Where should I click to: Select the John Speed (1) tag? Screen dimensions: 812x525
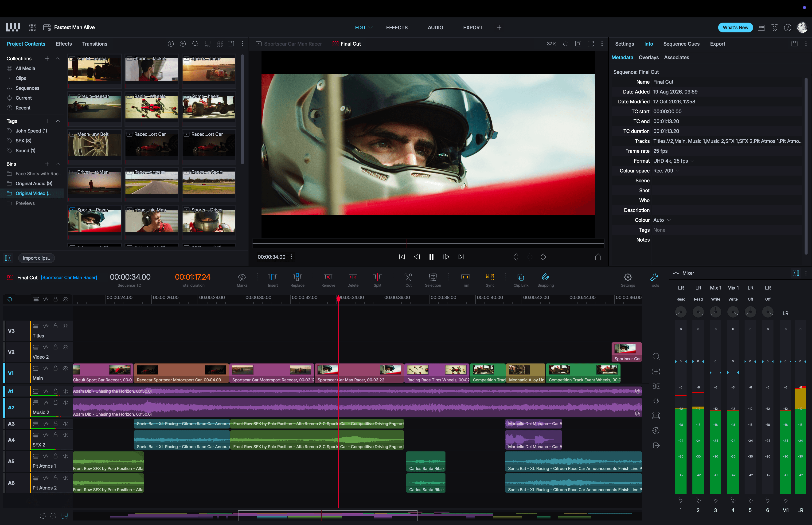click(x=32, y=131)
